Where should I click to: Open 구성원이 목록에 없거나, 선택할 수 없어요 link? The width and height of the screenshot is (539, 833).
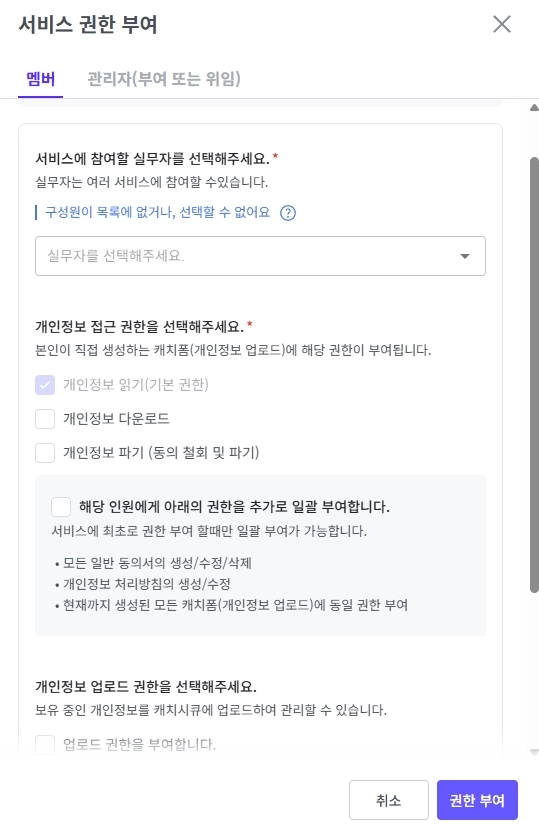point(157,212)
